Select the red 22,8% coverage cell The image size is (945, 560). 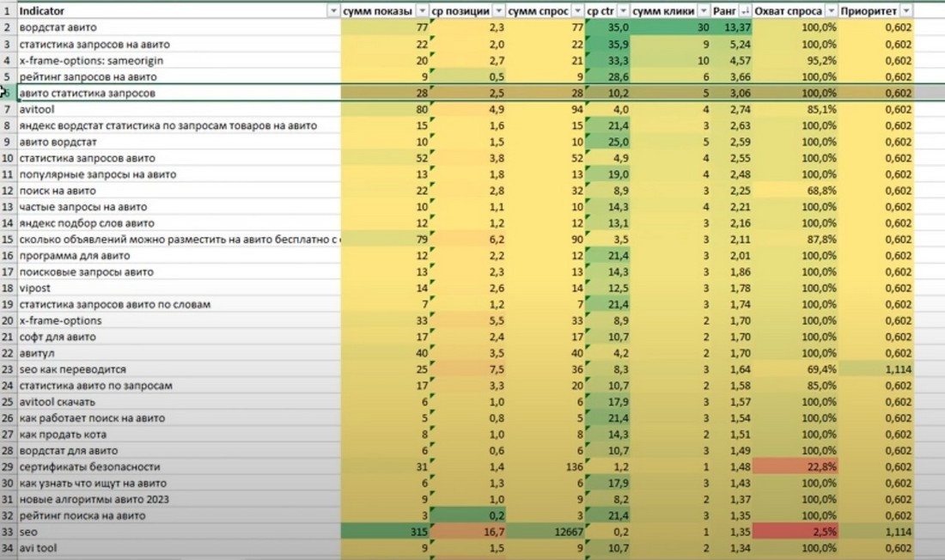click(x=796, y=466)
